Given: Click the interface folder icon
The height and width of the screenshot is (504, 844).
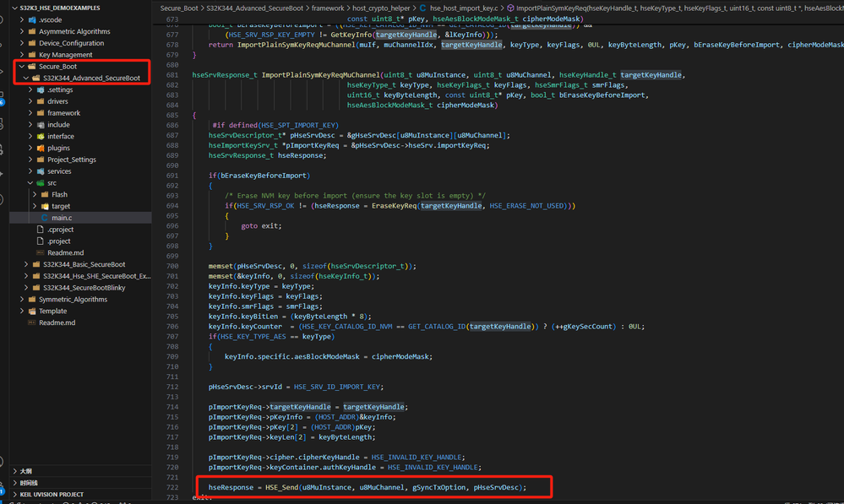Looking at the screenshot, I should click(41, 137).
